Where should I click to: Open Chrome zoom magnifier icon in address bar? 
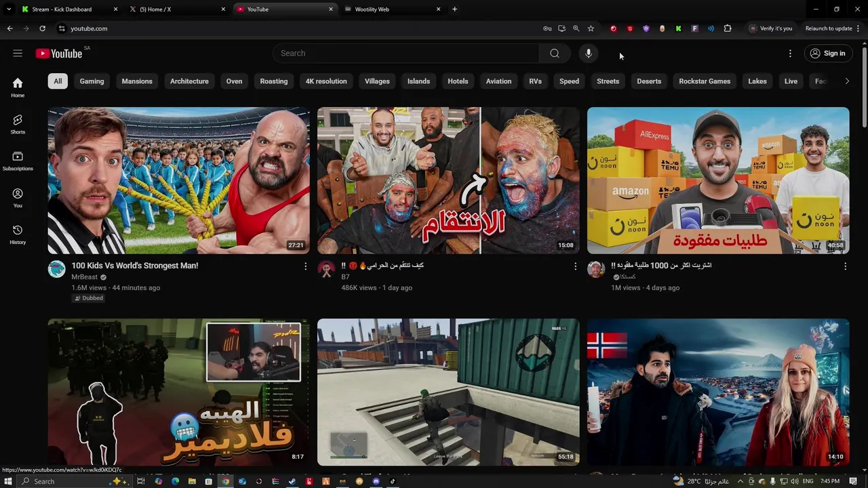[x=576, y=28]
